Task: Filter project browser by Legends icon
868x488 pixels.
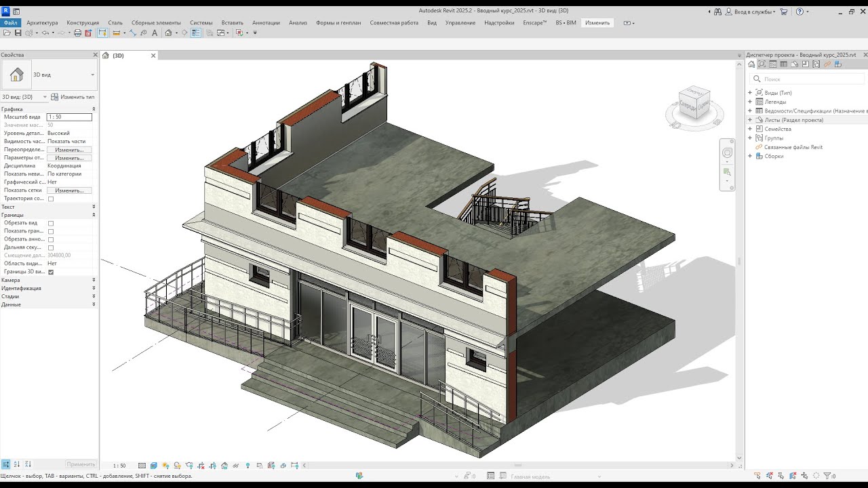Action: pyautogui.click(x=773, y=64)
